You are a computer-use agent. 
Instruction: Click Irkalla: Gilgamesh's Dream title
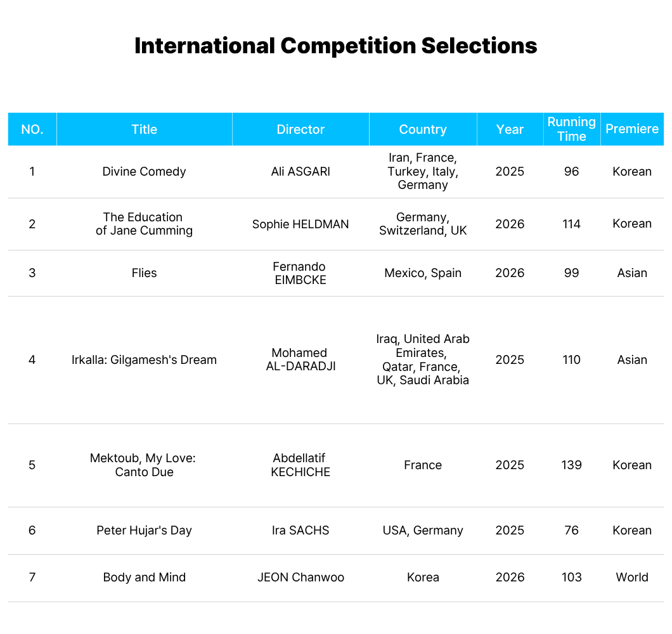tap(144, 359)
